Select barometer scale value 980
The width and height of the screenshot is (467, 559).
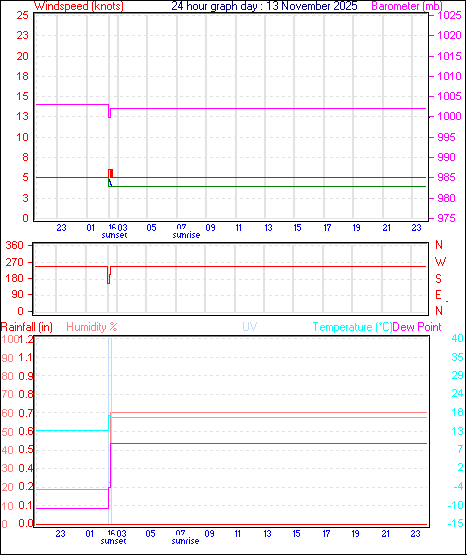(446, 198)
